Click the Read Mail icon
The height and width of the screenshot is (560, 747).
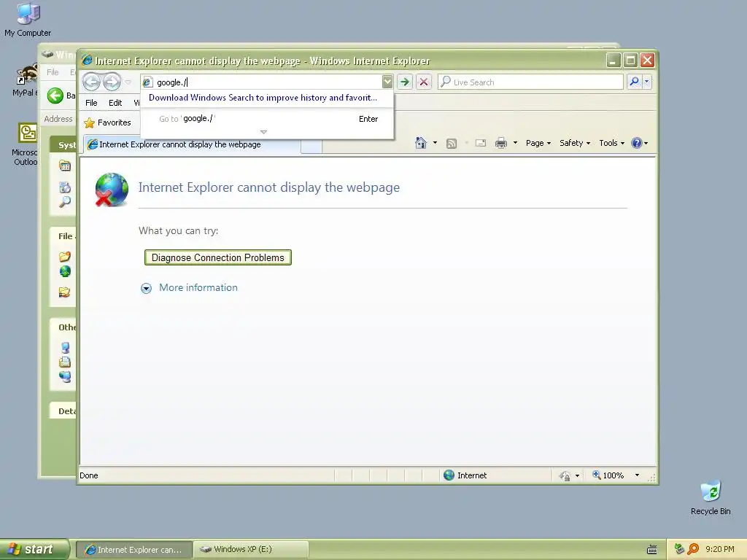coord(481,143)
